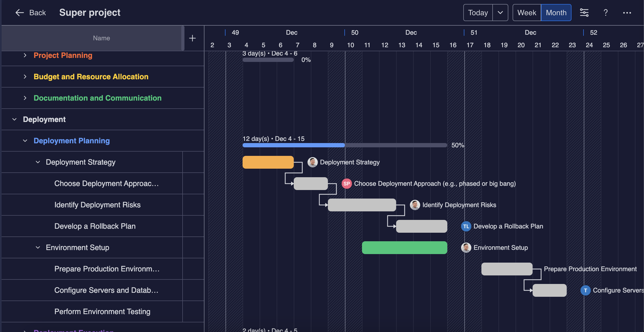Click the avatar photo beside Environment Setup
Image resolution: width=644 pixels, height=332 pixels.
(x=466, y=248)
